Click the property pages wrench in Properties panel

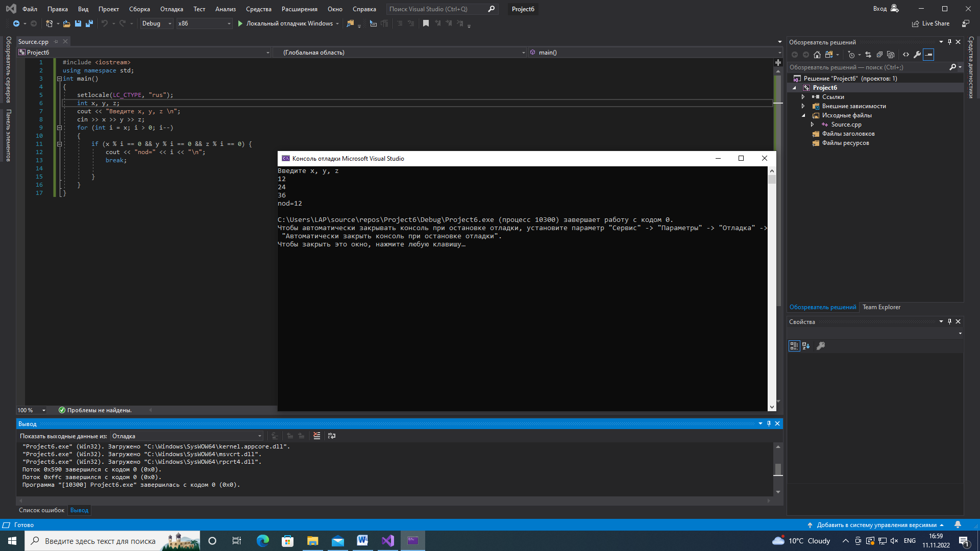[821, 346]
